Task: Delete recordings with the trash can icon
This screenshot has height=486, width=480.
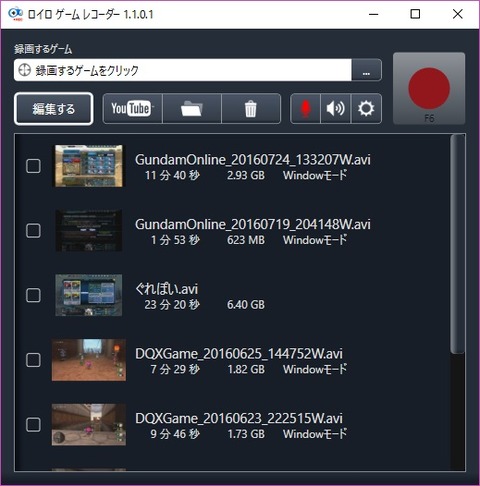Action: pos(251,109)
